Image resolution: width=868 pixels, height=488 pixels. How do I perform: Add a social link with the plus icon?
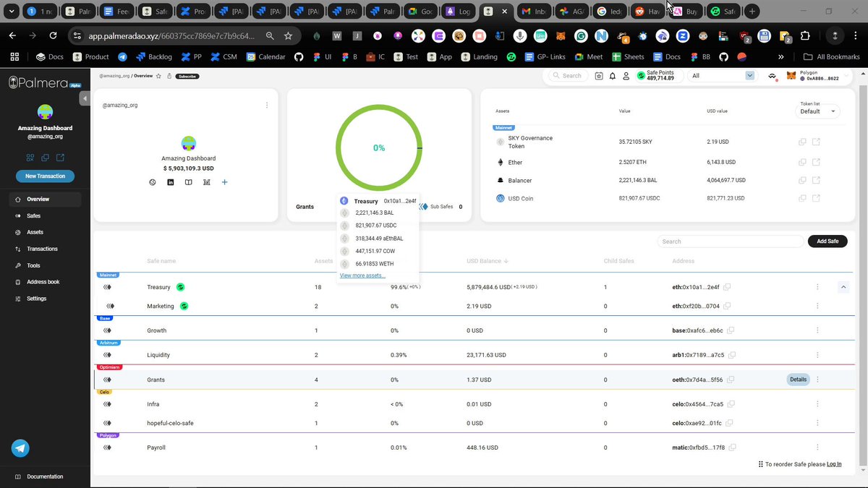click(x=224, y=182)
